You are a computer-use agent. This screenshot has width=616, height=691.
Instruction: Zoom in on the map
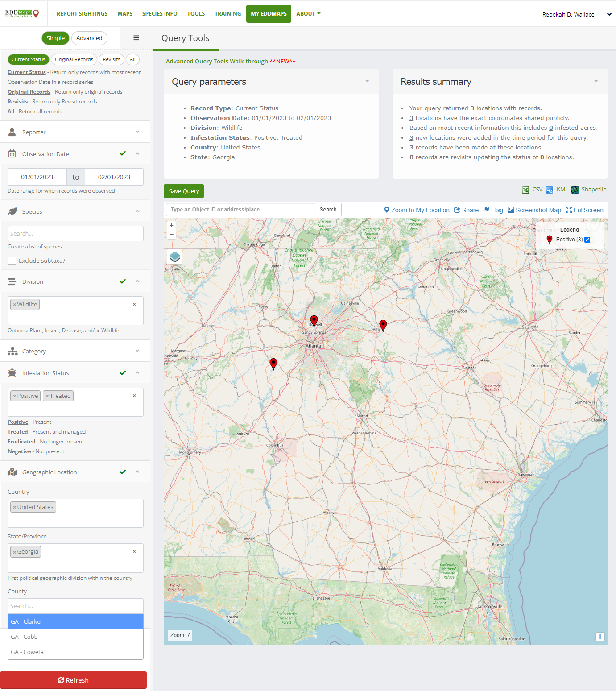coord(171,225)
